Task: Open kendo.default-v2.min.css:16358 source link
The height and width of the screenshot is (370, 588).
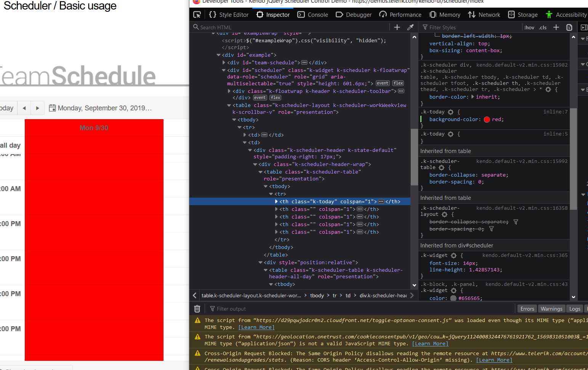Action: click(522, 208)
